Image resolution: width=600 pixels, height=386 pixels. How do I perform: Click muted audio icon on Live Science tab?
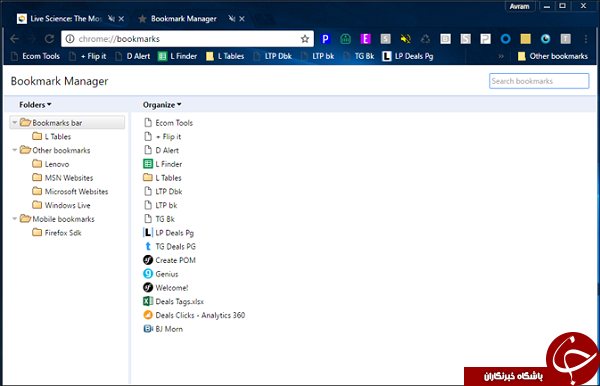(111, 18)
